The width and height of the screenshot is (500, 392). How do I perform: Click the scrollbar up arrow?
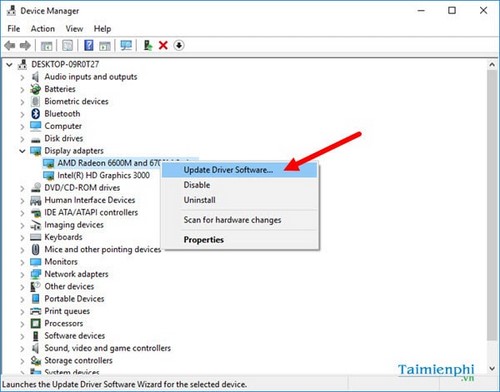(x=492, y=65)
